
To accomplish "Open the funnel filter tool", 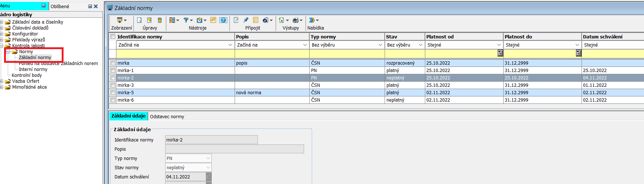I will 186,20.
